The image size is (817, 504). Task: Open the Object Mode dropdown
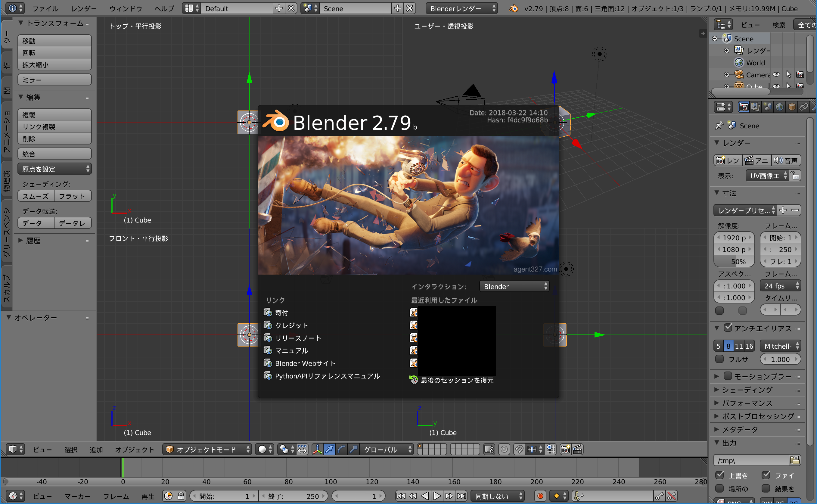[207, 449]
